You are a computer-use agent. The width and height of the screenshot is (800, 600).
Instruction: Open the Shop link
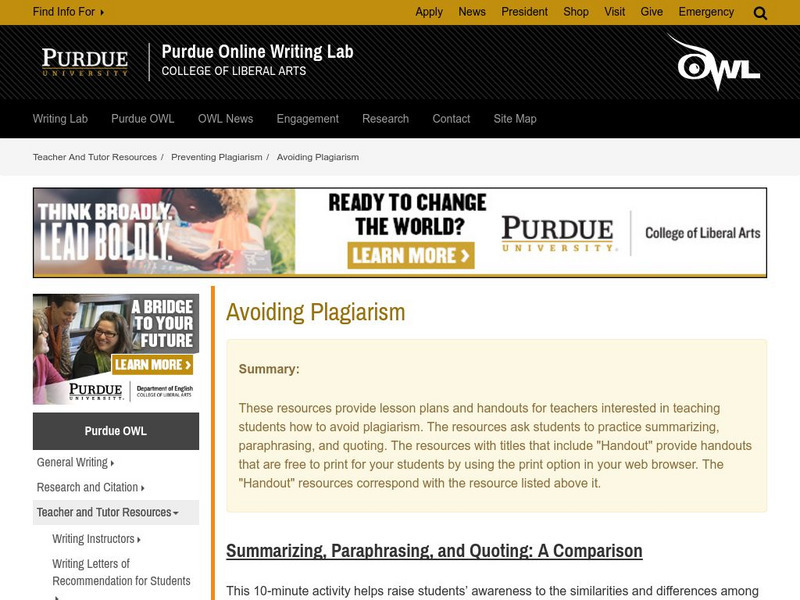pos(576,12)
